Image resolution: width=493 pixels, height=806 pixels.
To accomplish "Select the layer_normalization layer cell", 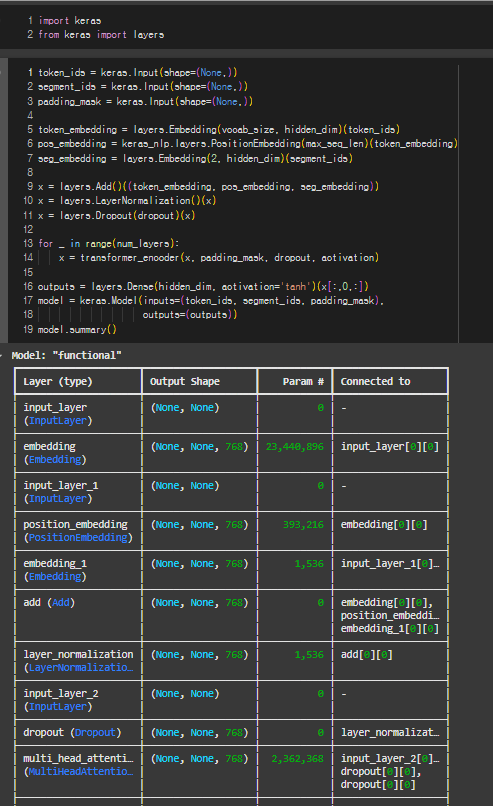I will tap(79, 661).
